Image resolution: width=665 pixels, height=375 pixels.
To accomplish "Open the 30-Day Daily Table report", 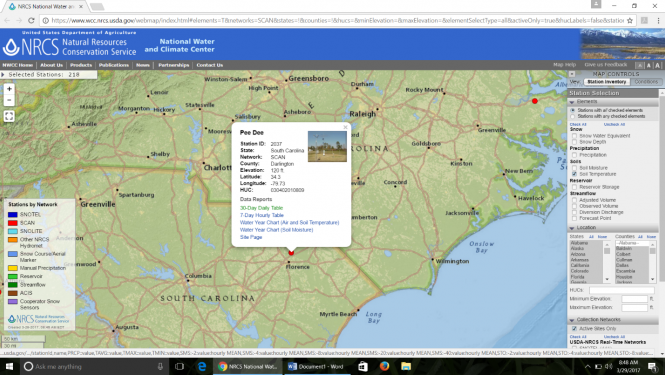I will pos(261,208).
